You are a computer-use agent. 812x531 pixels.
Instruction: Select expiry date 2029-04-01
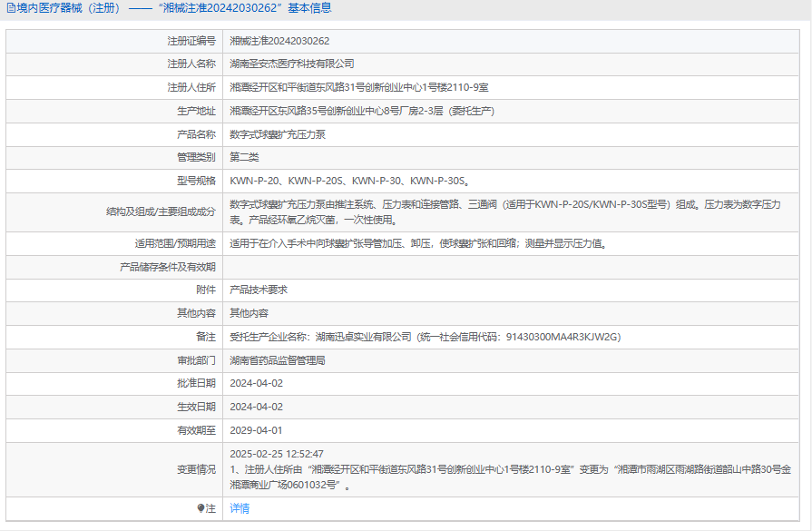point(257,430)
